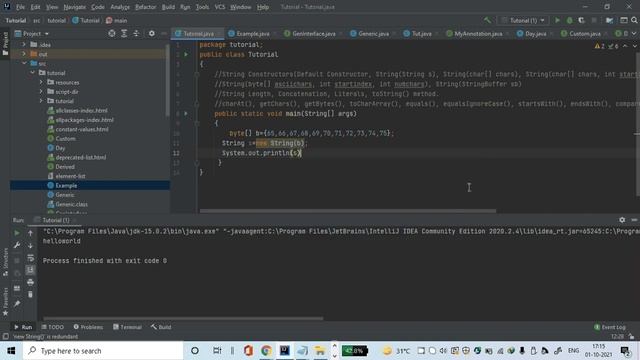The image size is (640, 360).
Task: Open the Project sidebar tab
Action: 5,44
